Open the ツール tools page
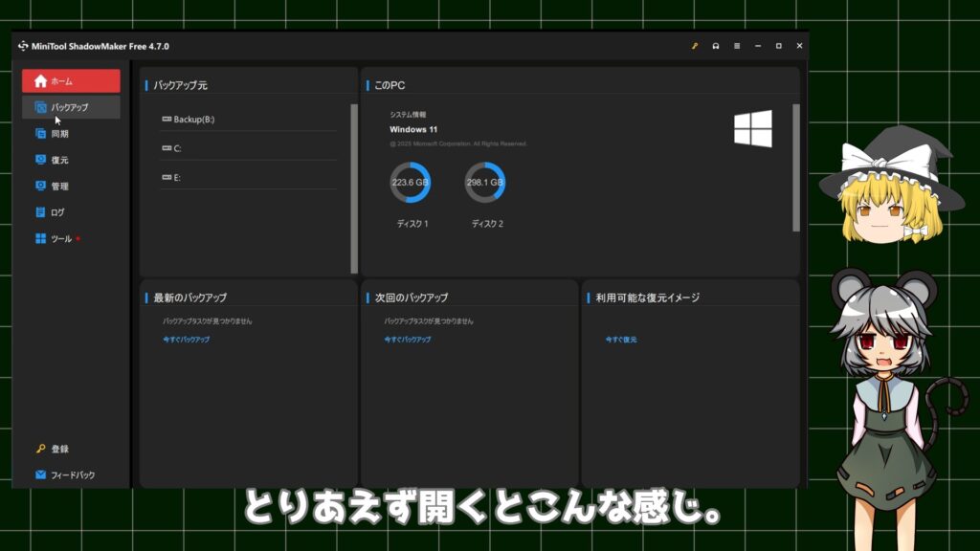Viewport: 980px width, 551px height. click(x=71, y=238)
